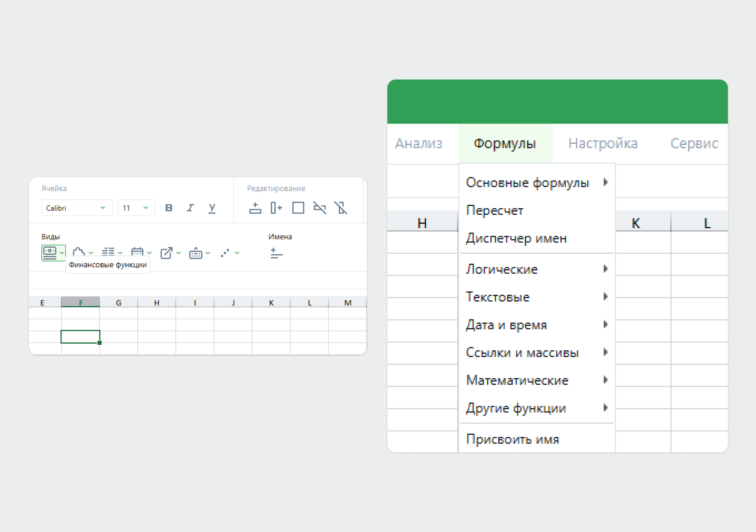Toggle bold formatting (B icon)
Image resolution: width=756 pixels, height=532 pixels.
coord(169,208)
